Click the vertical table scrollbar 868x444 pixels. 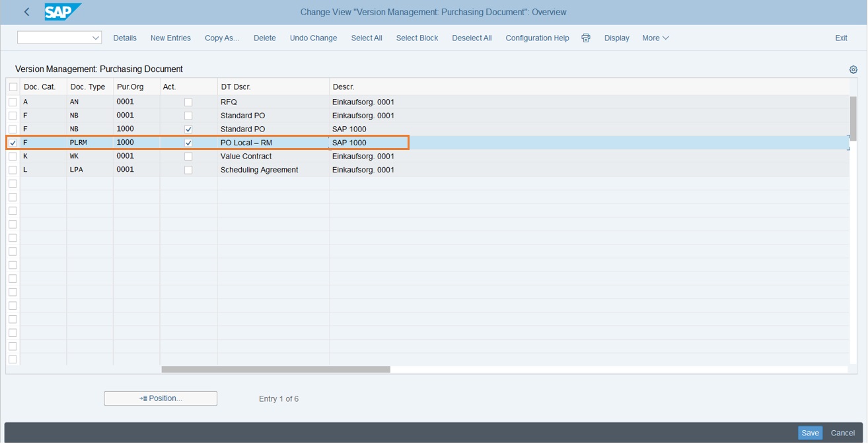click(x=853, y=119)
